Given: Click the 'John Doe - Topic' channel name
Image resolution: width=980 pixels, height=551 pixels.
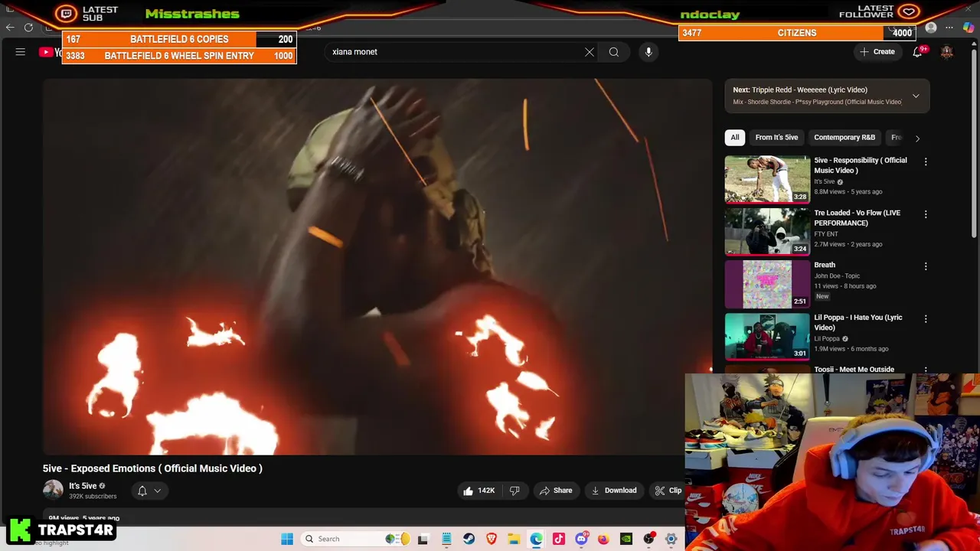Looking at the screenshot, I should [x=837, y=276].
